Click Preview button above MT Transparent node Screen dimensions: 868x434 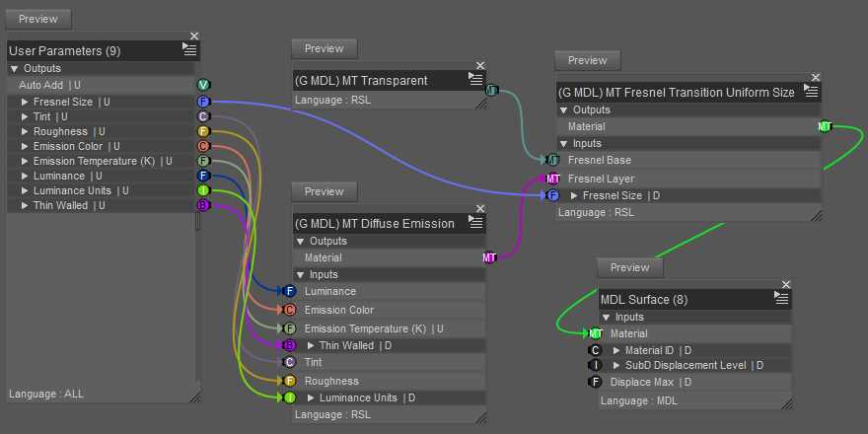pos(325,48)
